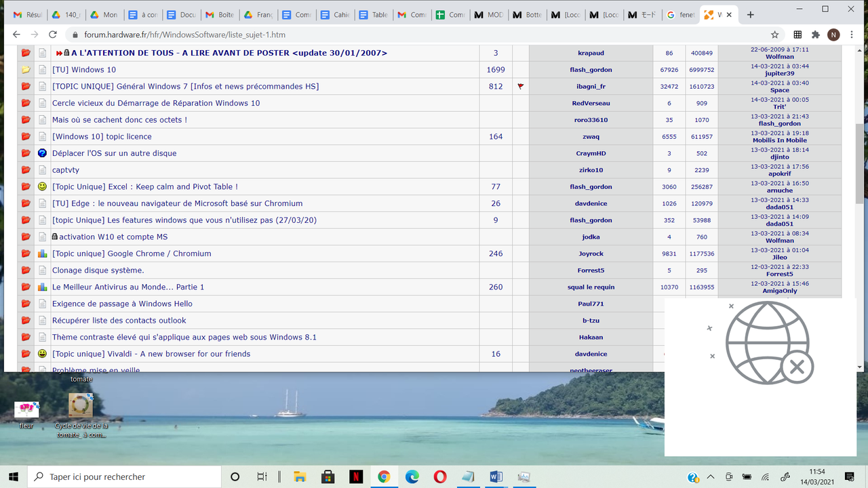The image size is (868, 488).
Task: Click the yellow folder icon on Windows 10 row
Action: coord(26,70)
